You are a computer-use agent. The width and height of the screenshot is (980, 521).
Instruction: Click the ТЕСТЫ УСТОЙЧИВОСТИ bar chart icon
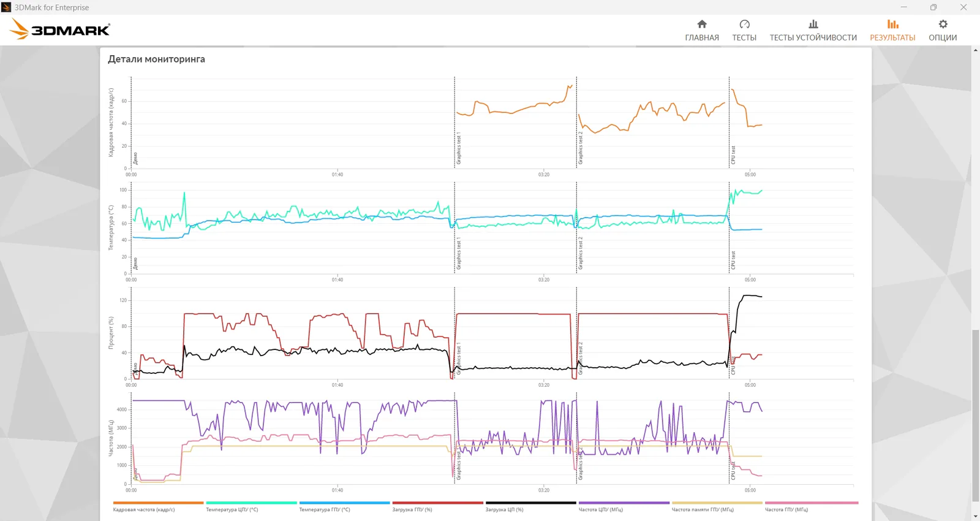[813, 24]
